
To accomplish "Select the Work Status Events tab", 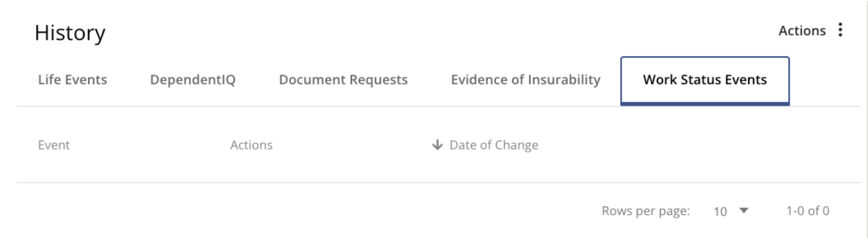I will coord(705,80).
